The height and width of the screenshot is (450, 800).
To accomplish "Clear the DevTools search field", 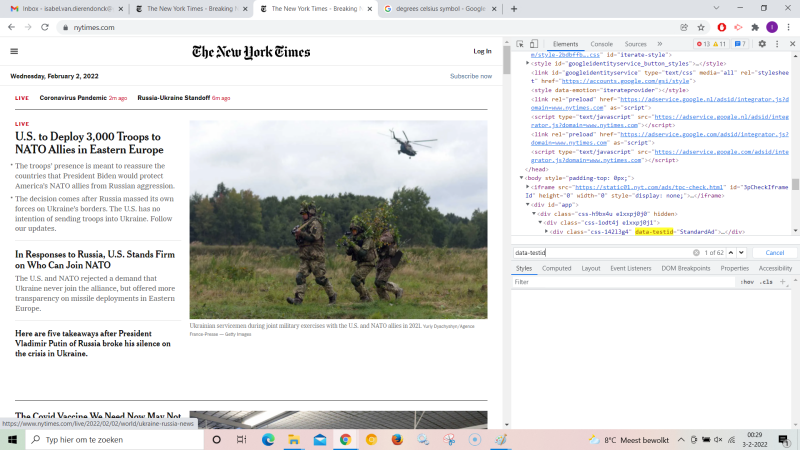I will [x=696, y=253].
